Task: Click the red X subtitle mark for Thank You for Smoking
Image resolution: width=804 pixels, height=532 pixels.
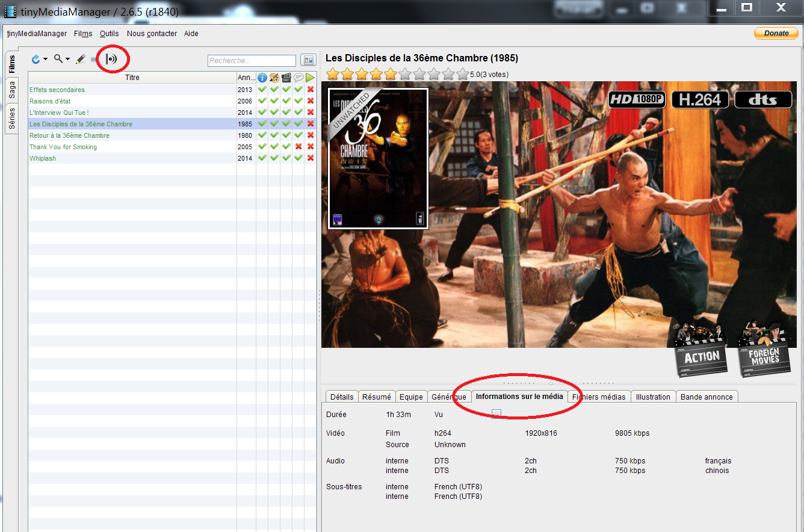Action: tap(298, 147)
